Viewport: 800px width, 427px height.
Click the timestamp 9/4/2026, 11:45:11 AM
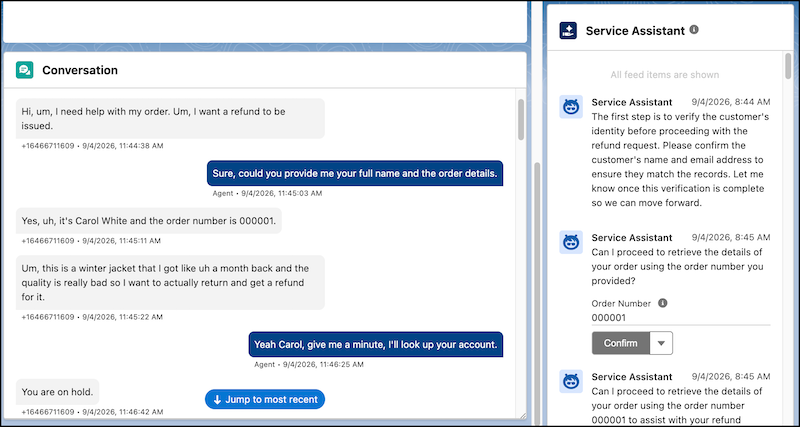click(x=122, y=240)
